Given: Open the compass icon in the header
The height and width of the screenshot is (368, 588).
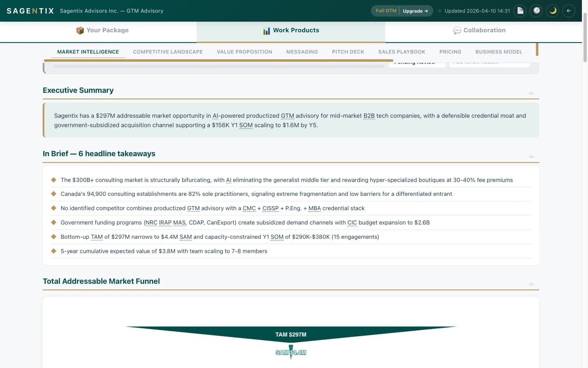Looking at the screenshot, I should (537, 11).
